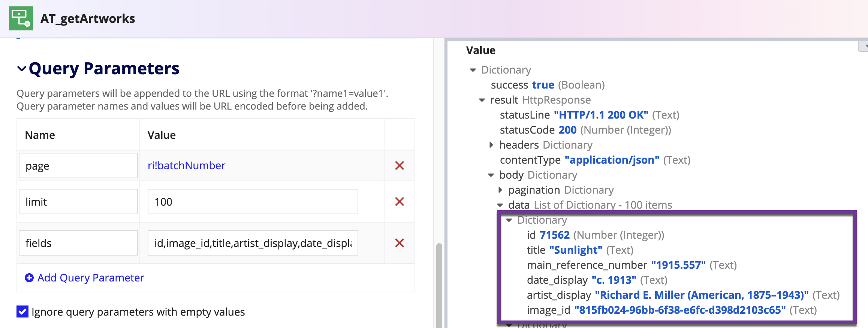Collapse the body Dictionary node
Image resolution: width=868 pixels, height=328 pixels.
tap(491, 175)
